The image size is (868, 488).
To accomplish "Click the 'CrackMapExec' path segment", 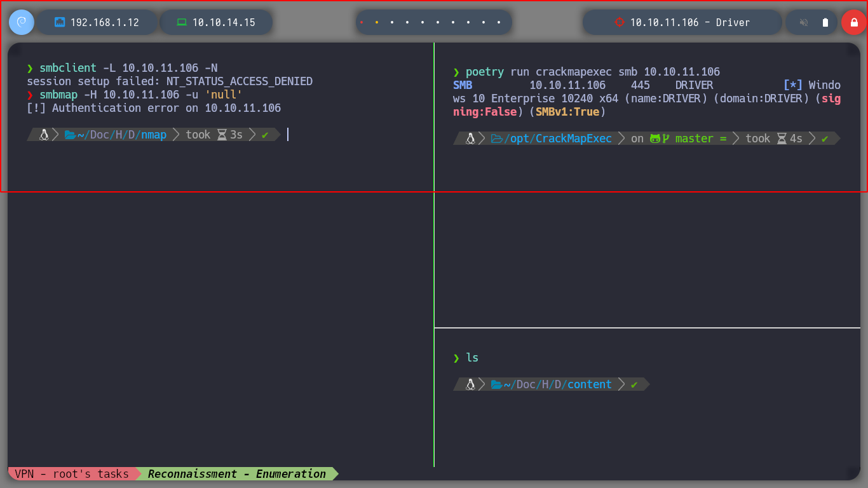I will coord(574,139).
